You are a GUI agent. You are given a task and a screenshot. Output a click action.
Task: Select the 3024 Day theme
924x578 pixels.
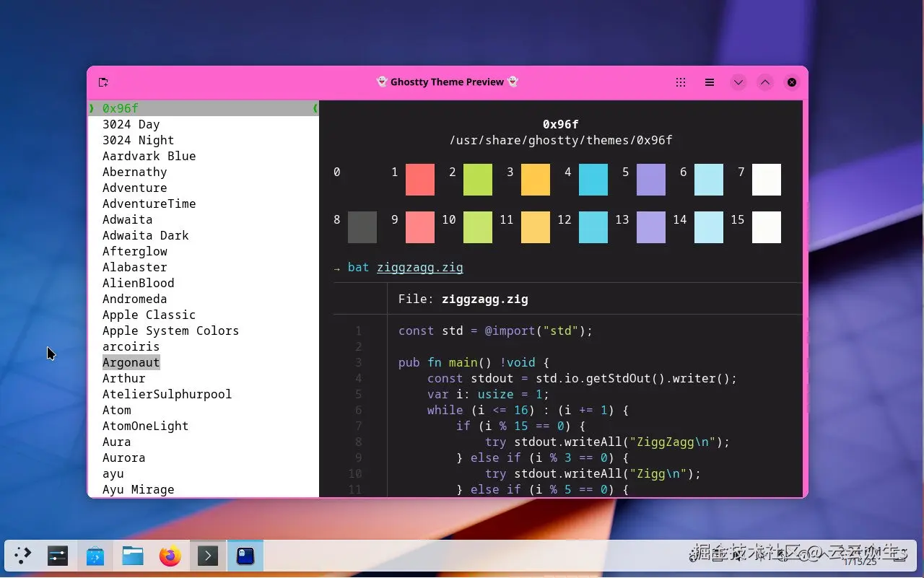(131, 124)
